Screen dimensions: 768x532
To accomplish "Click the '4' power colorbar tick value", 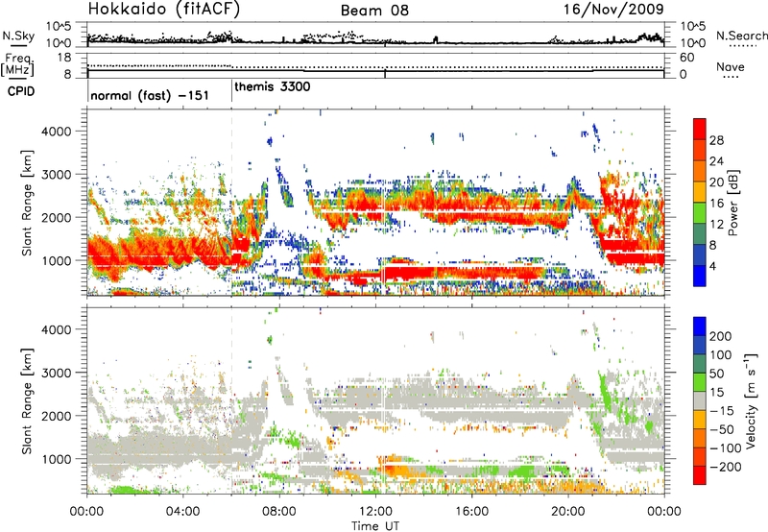I will coord(713,266).
